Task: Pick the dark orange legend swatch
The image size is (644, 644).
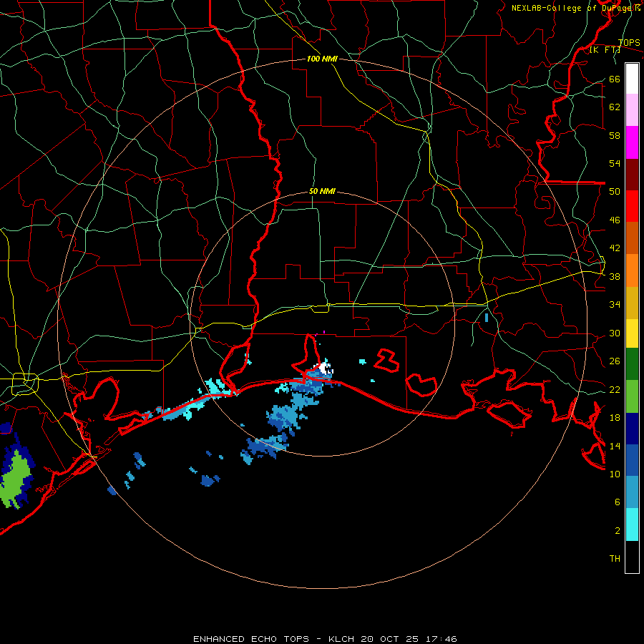Action: click(632, 238)
